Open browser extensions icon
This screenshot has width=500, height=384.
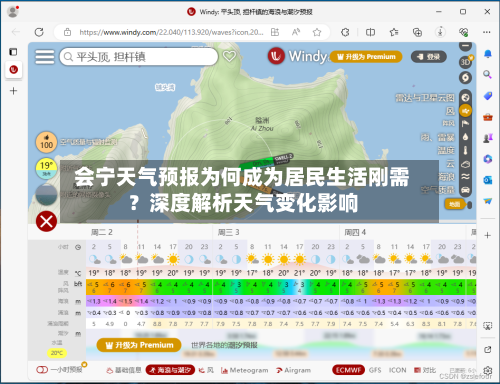tap(345, 32)
